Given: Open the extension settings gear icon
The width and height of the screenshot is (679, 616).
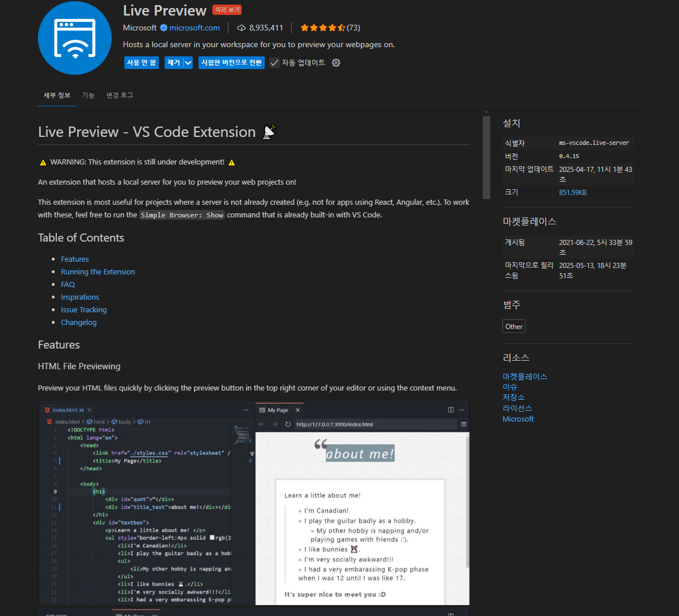Looking at the screenshot, I should (x=336, y=63).
